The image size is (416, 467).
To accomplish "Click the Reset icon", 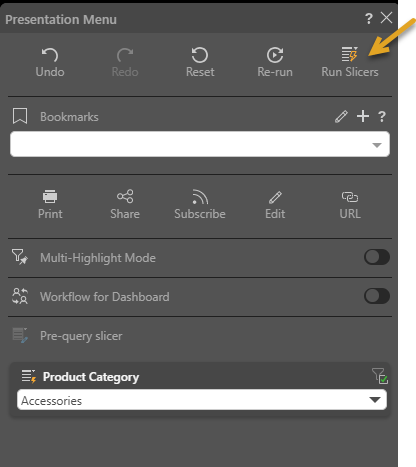I will tap(200, 55).
